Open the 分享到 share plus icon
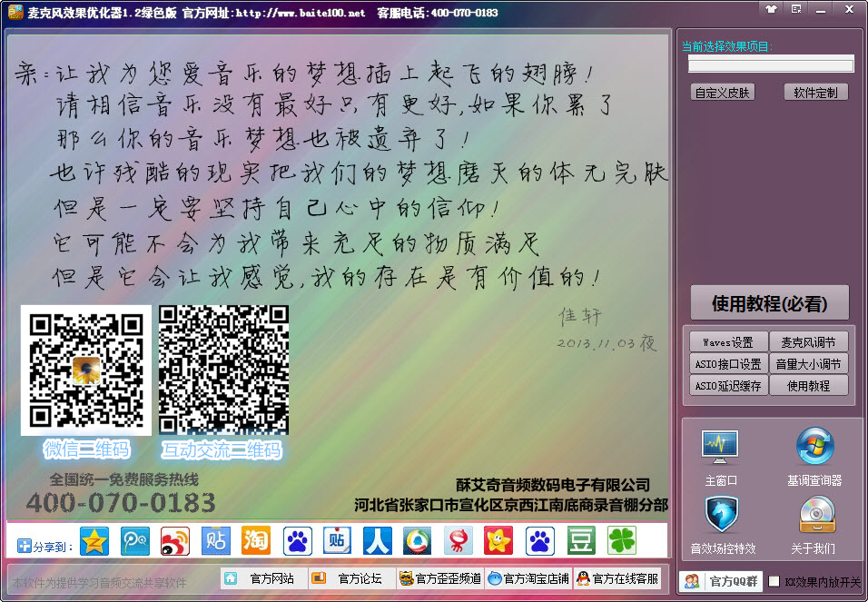This screenshot has height=602, width=868. click(x=24, y=546)
